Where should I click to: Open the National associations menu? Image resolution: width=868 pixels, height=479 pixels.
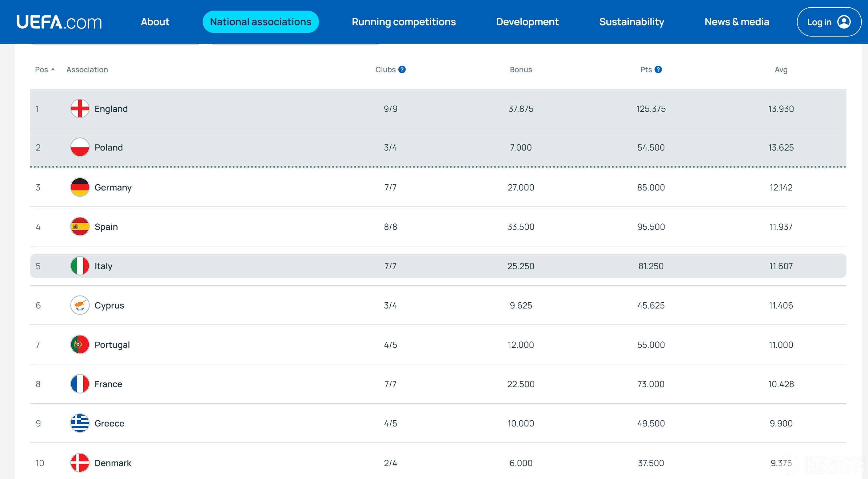pyautogui.click(x=260, y=22)
